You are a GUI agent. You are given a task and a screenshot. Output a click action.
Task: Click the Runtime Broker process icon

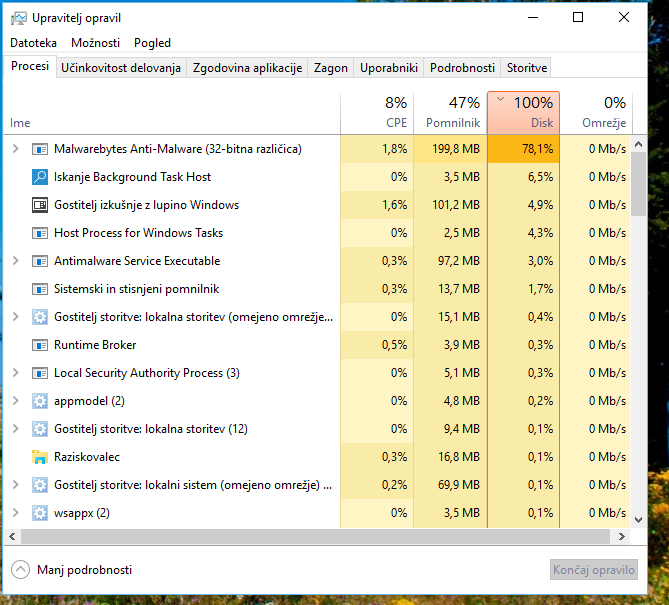(x=40, y=345)
